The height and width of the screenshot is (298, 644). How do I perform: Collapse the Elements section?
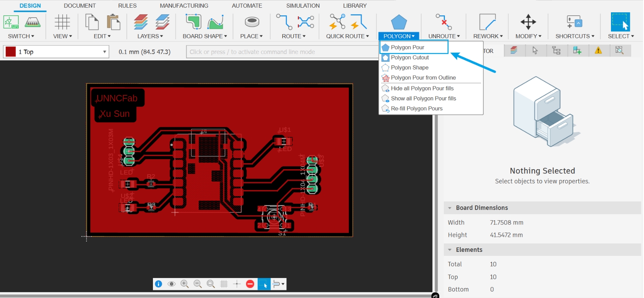[x=450, y=250]
